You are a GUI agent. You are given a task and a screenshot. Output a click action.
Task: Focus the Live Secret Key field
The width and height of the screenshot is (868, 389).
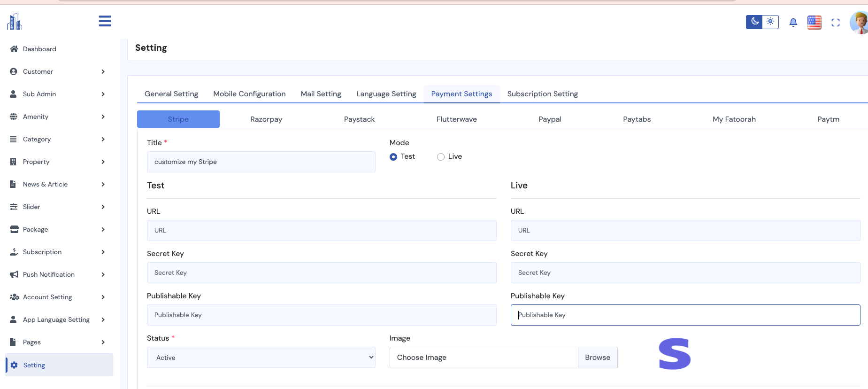click(685, 272)
